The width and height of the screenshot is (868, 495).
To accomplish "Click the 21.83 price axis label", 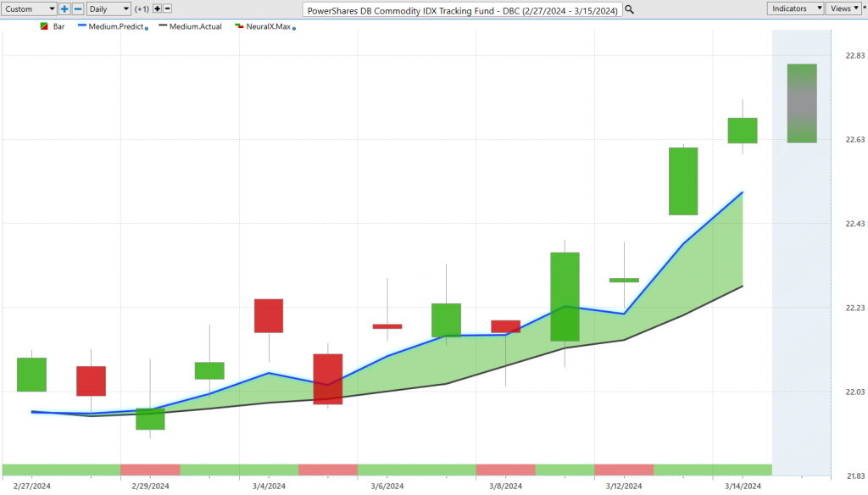I will click(x=854, y=476).
